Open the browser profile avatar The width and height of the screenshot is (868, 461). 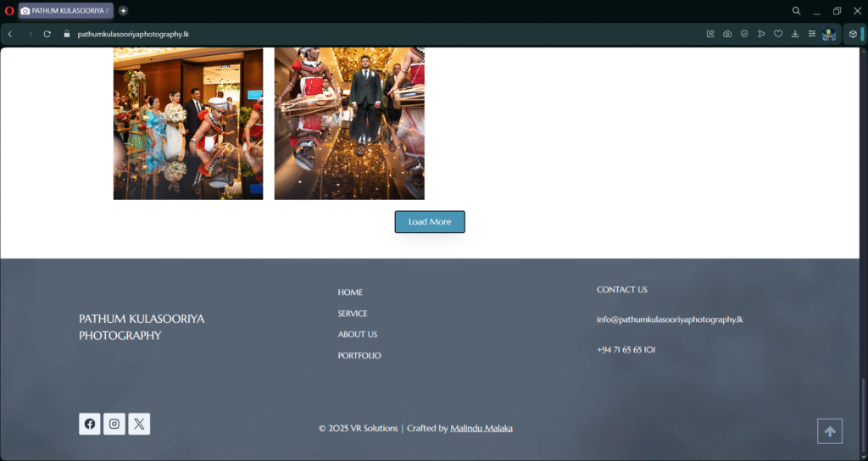click(829, 34)
